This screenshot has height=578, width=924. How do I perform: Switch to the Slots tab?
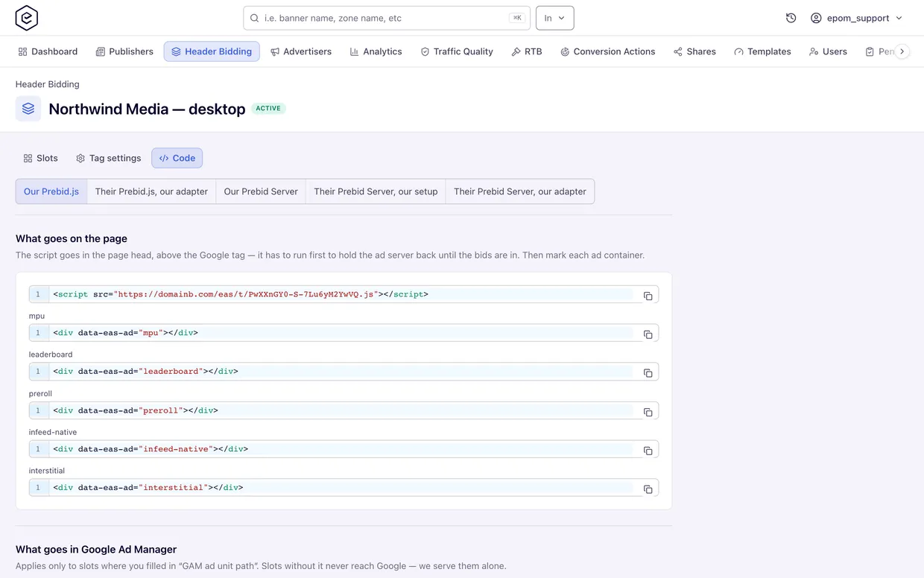tap(40, 158)
